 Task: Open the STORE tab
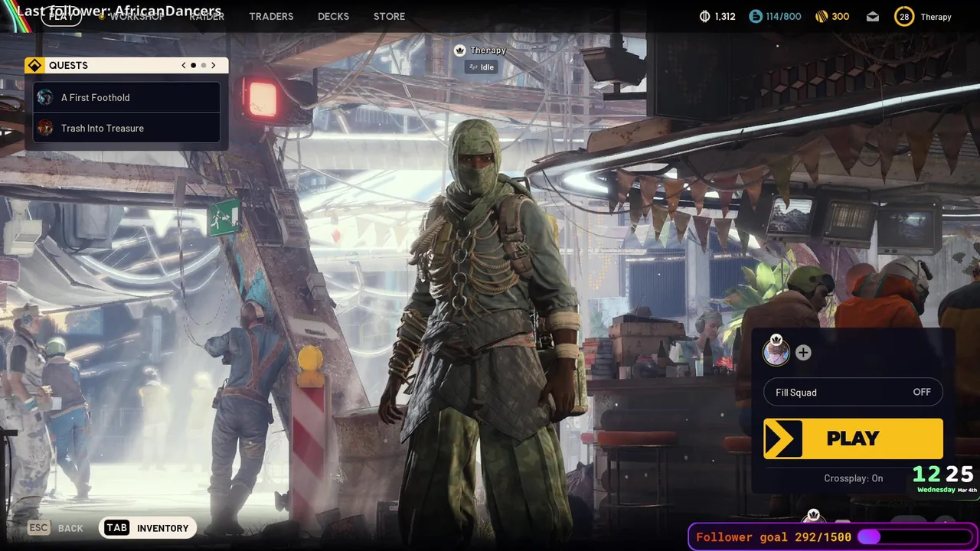pos(389,17)
